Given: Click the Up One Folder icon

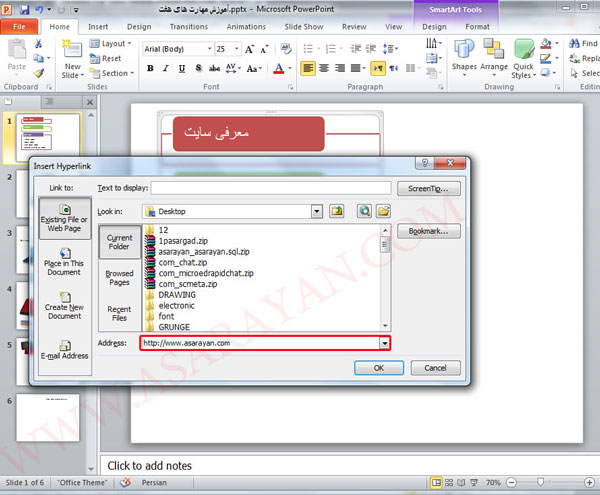Looking at the screenshot, I should [338, 211].
